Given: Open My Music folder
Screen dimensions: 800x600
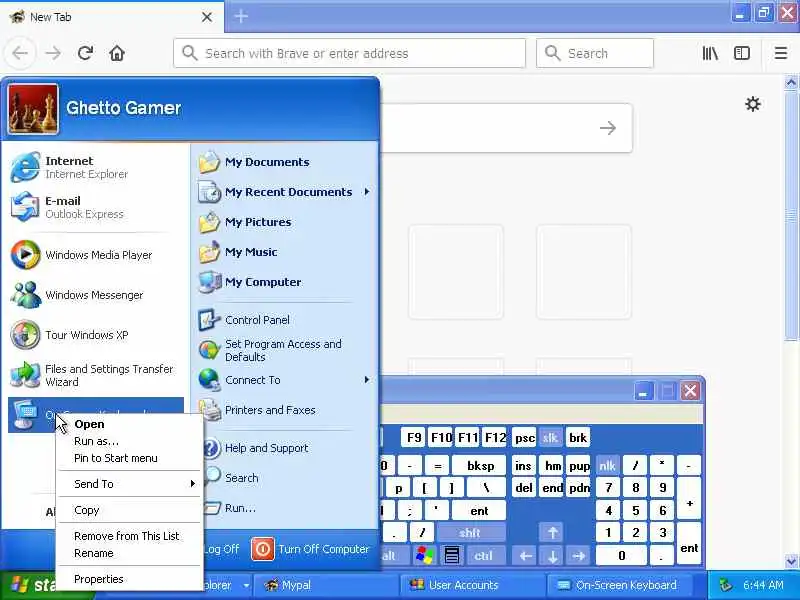Looking at the screenshot, I should point(285,252).
